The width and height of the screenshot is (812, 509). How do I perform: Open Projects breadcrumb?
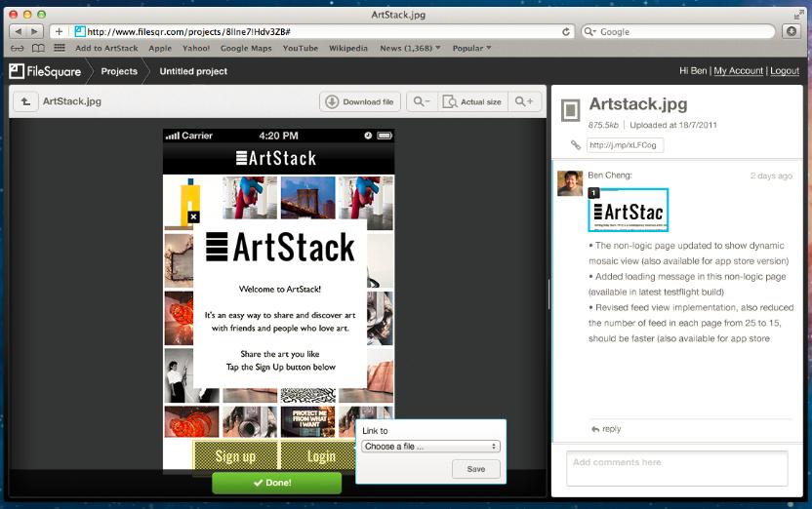pyautogui.click(x=119, y=71)
